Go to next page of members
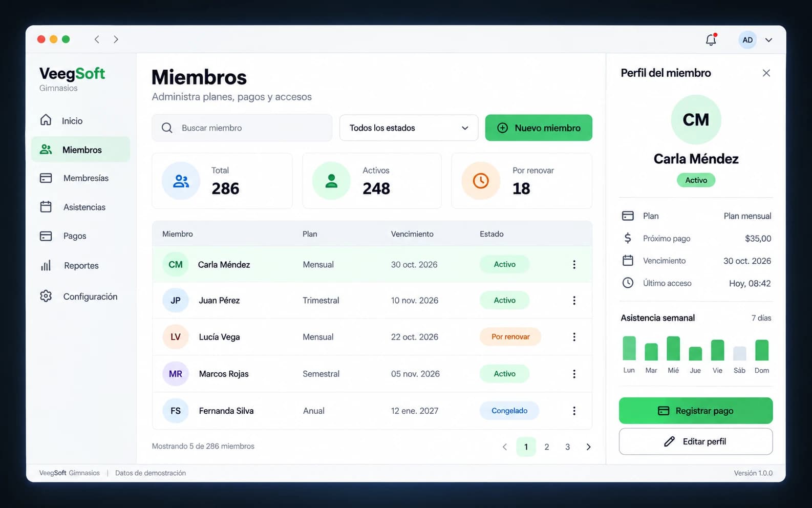 [588, 447]
